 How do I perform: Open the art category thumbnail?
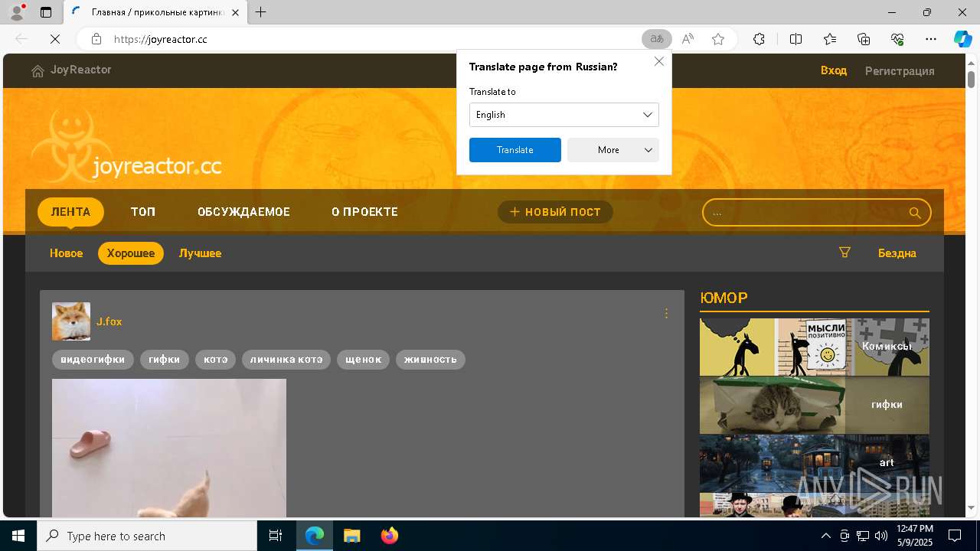tap(815, 463)
